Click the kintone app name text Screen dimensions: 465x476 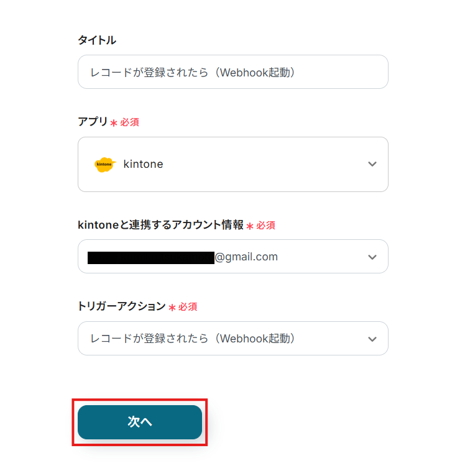pyautogui.click(x=143, y=164)
